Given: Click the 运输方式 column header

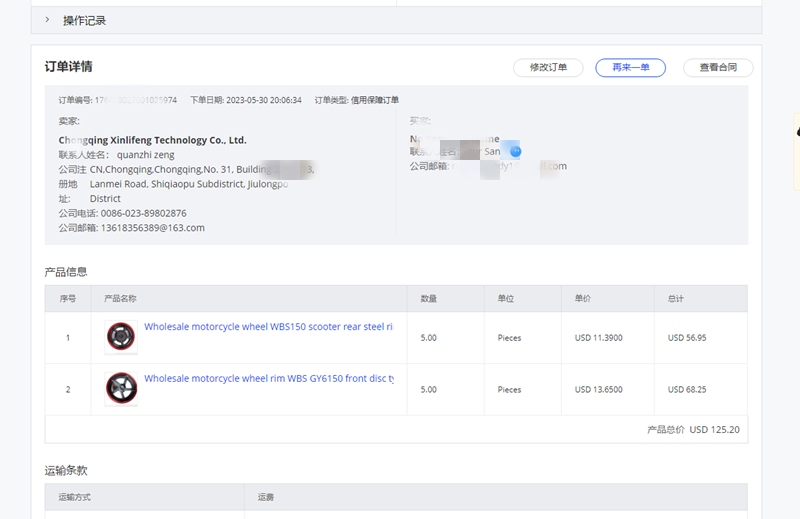Looking at the screenshot, I should [x=75, y=497].
